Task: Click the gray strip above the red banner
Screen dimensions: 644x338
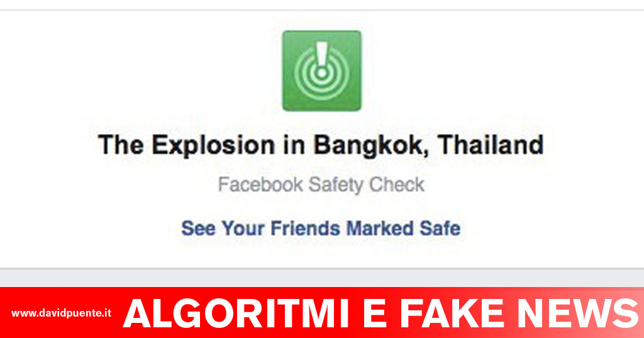Action: coord(322,278)
